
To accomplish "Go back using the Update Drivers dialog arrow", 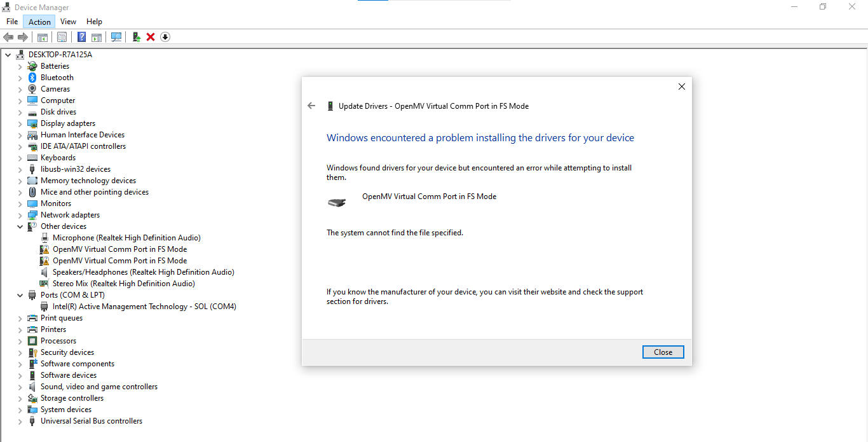I will point(311,106).
